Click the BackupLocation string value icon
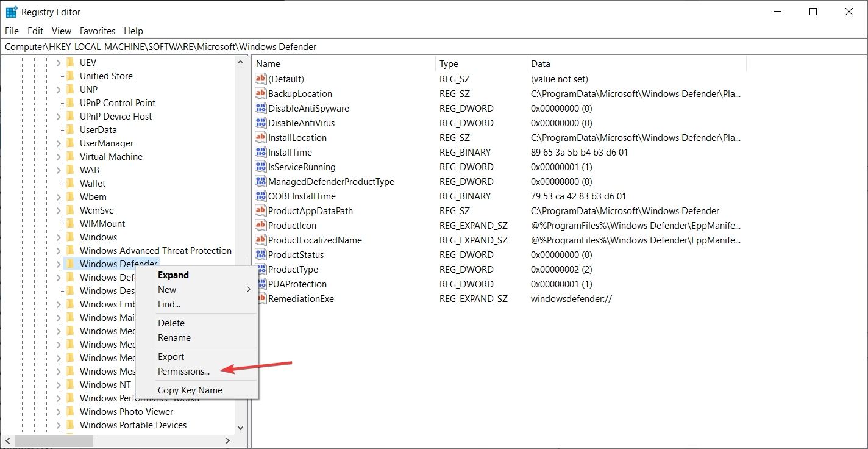The height and width of the screenshot is (449, 868). pos(261,93)
